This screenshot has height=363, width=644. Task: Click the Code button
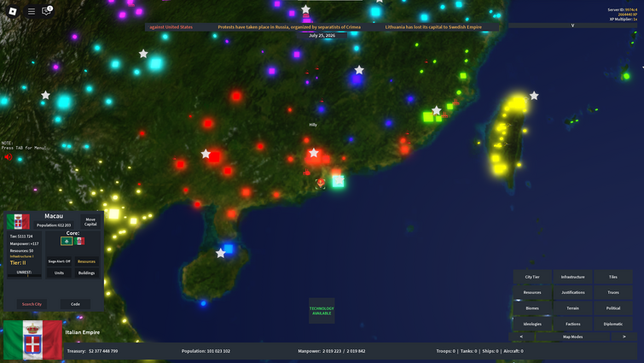[x=75, y=304]
